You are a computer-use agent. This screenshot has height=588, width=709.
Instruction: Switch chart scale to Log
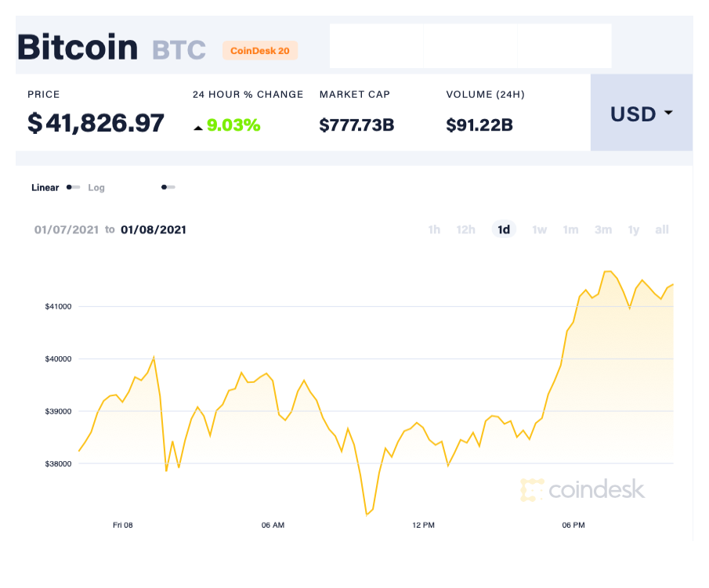[96, 188]
